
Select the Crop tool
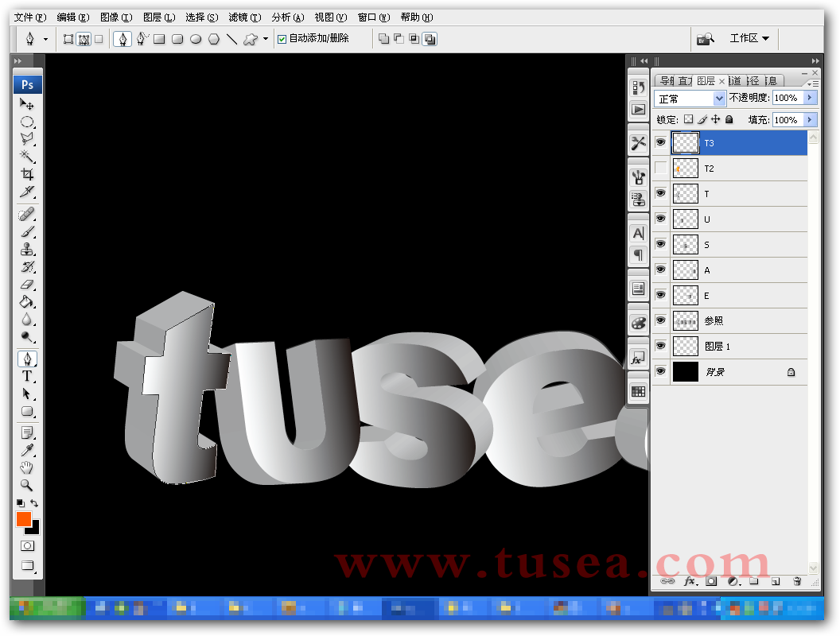[x=27, y=174]
